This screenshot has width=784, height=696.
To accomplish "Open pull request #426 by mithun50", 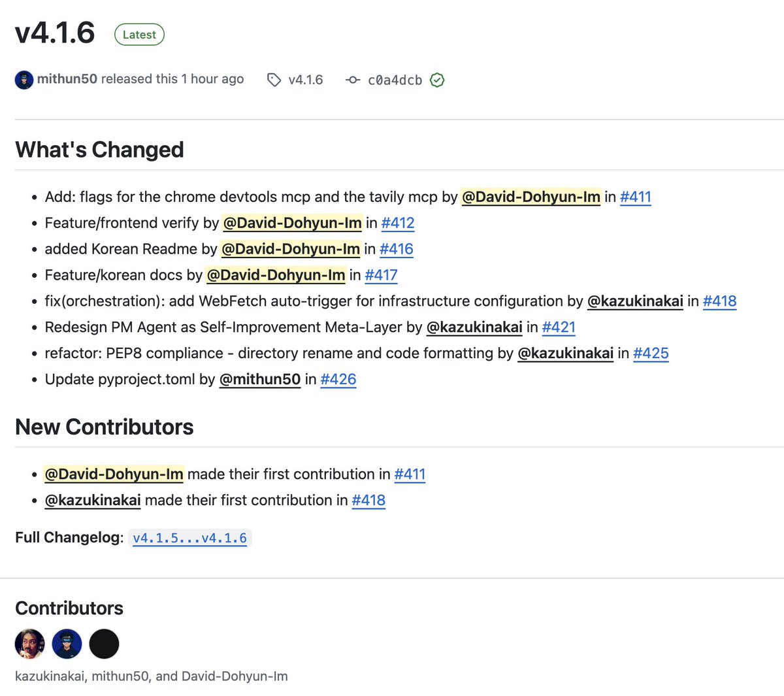I will (x=338, y=379).
